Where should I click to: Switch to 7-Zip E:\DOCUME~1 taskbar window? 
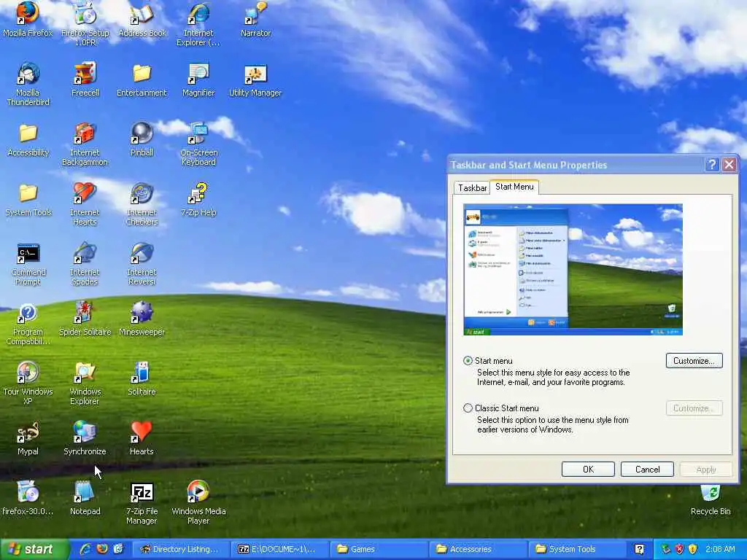(x=279, y=549)
